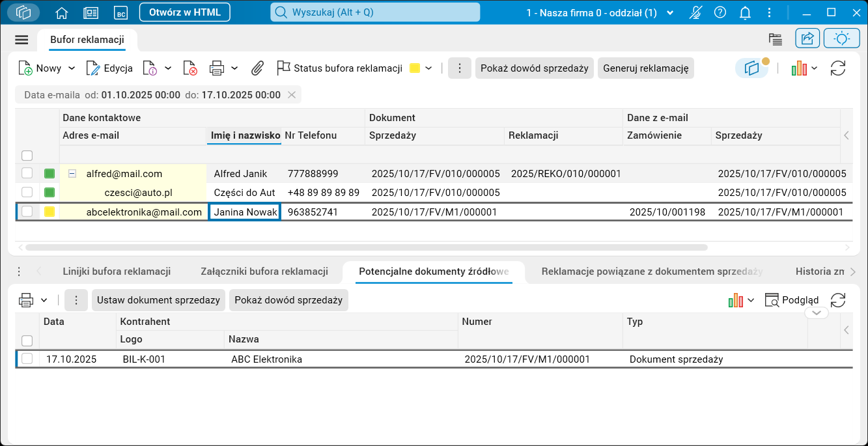Click Ustaw dokument sprzedaży button
868x446 pixels.
158,300
